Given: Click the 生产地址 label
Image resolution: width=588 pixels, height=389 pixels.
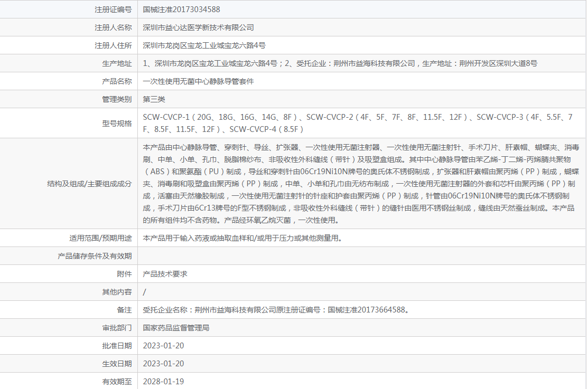Looking at the screenshot, I should point(117,63).
